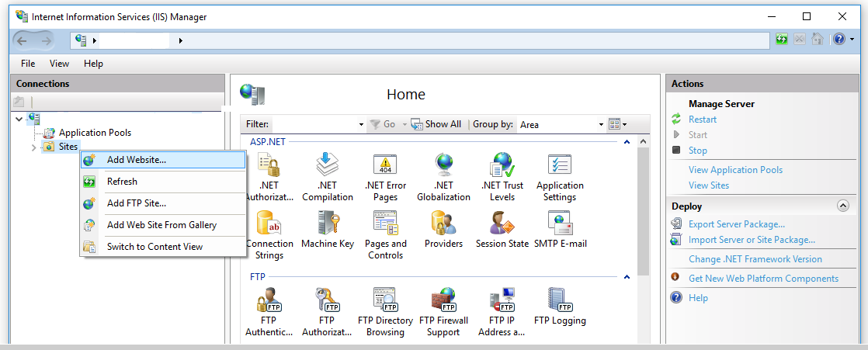Open FTP IP Address restrictions feature
This screenshot has width=868, height=350.
(x=502, y=312)
